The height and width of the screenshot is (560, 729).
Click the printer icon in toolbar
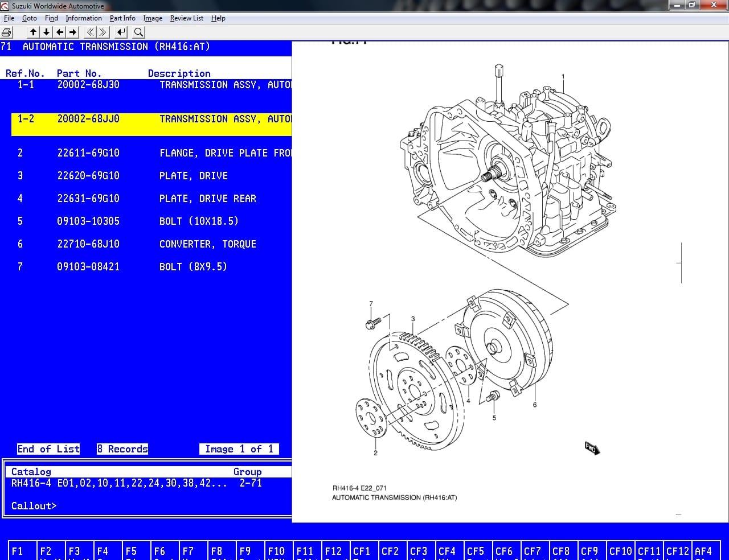7,32
